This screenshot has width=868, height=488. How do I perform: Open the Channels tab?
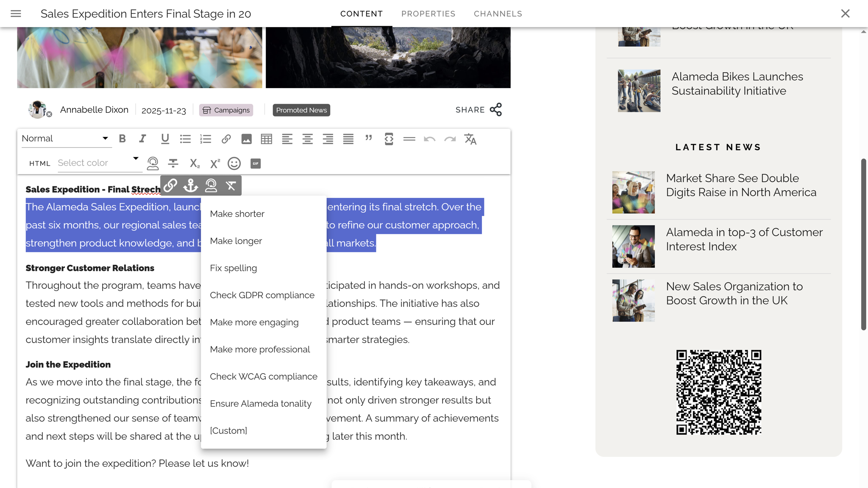pyautogui.click(x=498, y=14)
